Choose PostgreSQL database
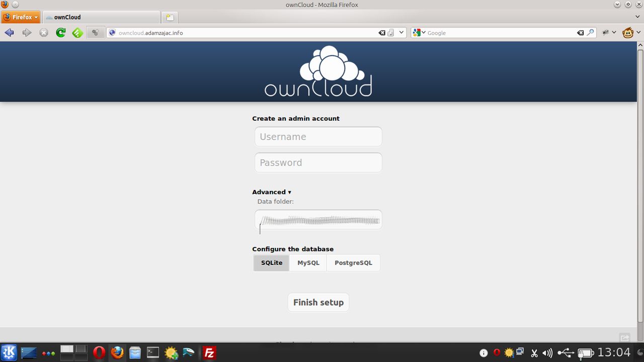 point(353,263)
